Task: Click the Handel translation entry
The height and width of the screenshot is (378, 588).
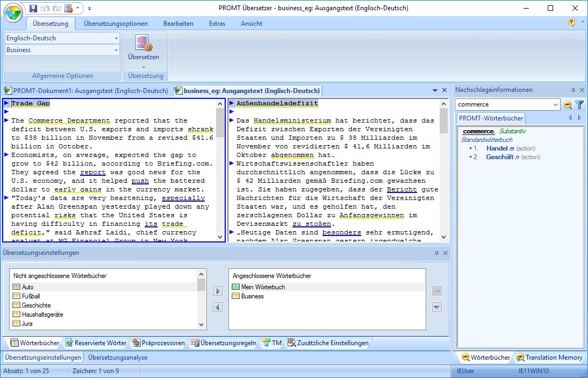Action: [x=497, y=148]
